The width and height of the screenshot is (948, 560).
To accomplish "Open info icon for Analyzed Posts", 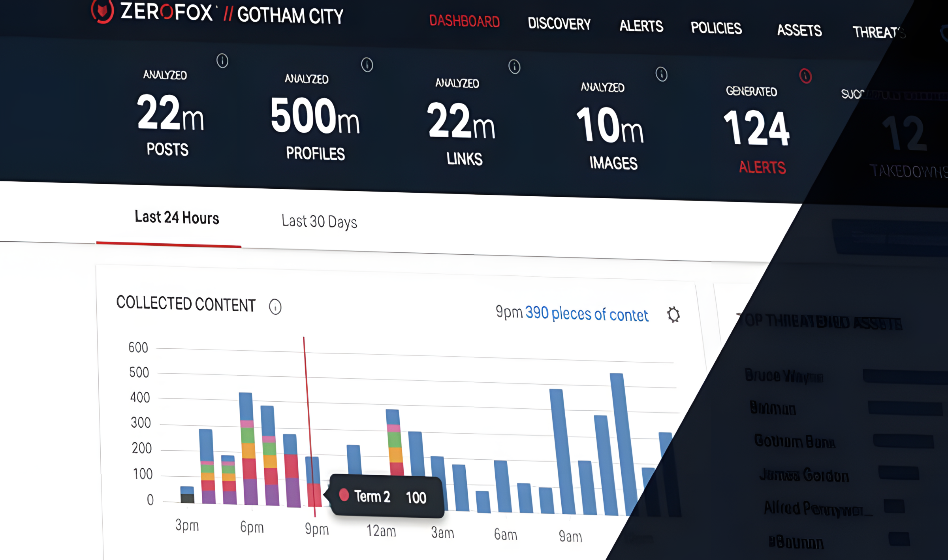I will click(x=222, y=61).
